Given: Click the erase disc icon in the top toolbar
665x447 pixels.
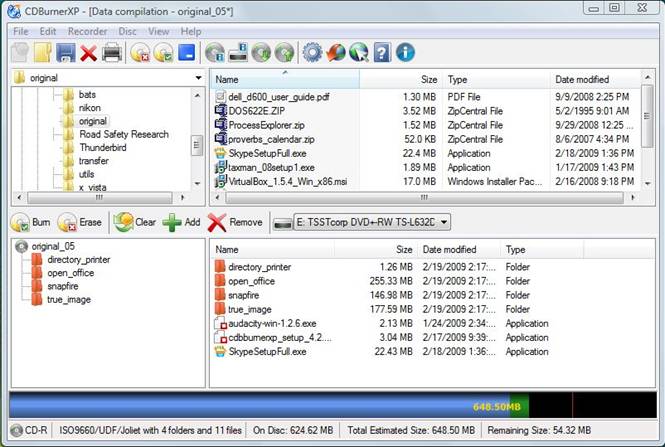Looking at the screenshot, I should point(140,53).
